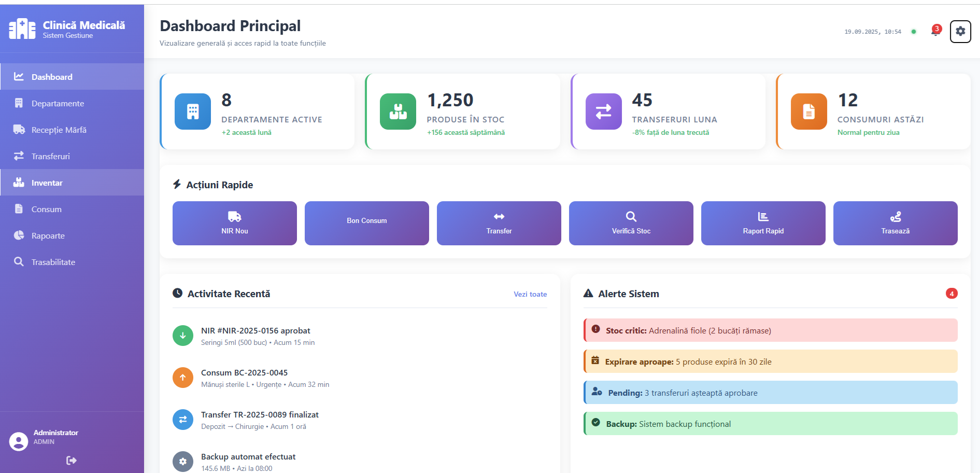
Task: Click the logout icon below Administrator
Action: [72, 460]
